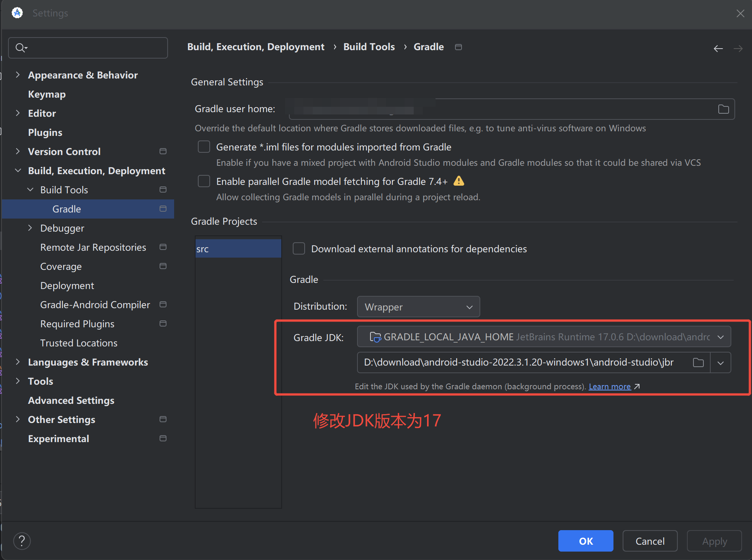Image resolution: width=752 pixels, height=560 pixels.
Task: Click the project-level icon next to Version Control
Action: [163, 152]
